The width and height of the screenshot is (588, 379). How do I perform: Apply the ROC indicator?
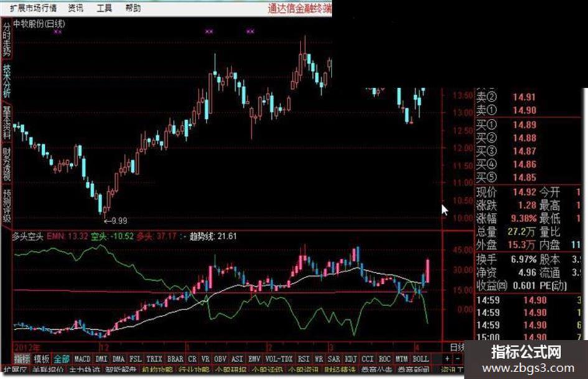pos(385,359)
